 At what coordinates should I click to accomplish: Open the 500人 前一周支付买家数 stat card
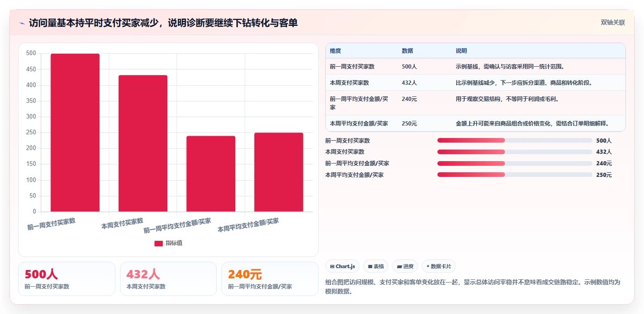tap(67, 279)
